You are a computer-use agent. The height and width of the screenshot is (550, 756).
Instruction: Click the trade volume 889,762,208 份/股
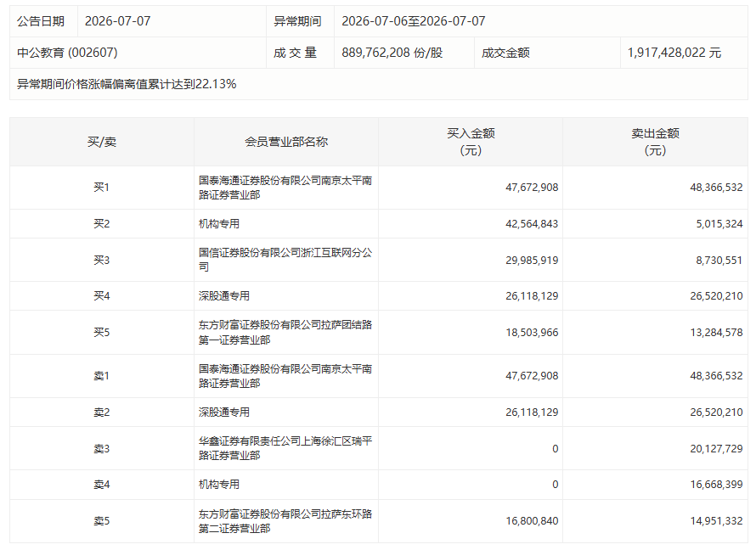click(392, 53)
